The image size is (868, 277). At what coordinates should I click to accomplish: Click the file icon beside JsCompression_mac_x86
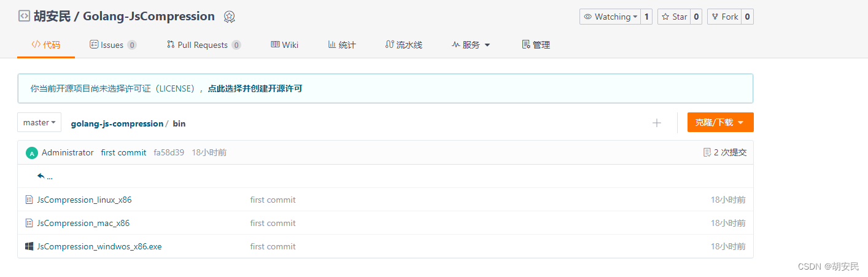click(x=29, y=223)
